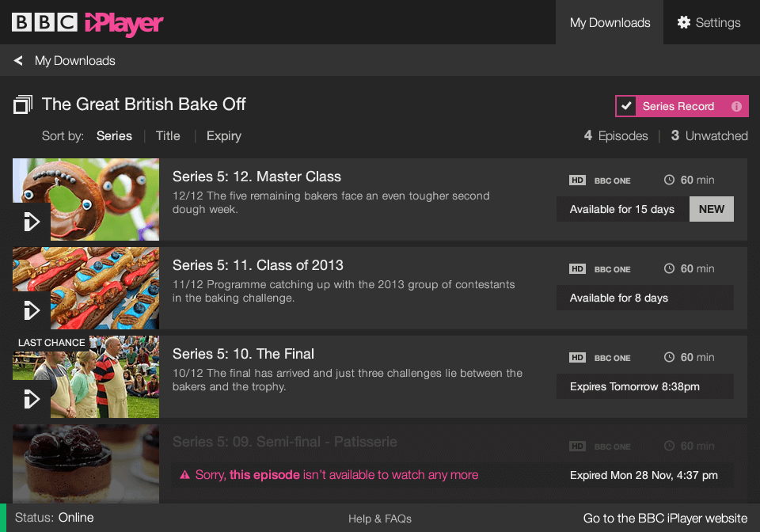Sort episodes by Expiry

(224, 136)
